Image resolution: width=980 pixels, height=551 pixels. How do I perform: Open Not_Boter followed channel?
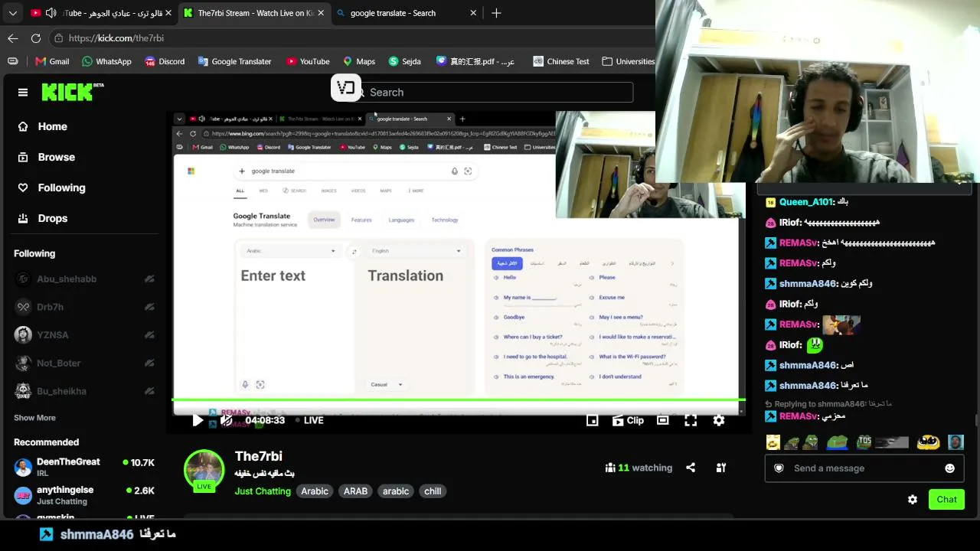pos(84,364)
